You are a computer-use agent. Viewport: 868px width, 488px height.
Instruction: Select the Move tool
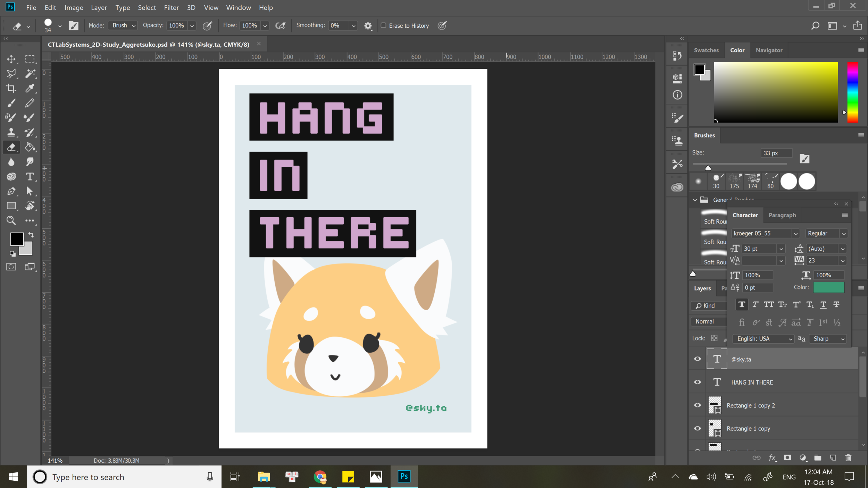[x=11, y=59]
